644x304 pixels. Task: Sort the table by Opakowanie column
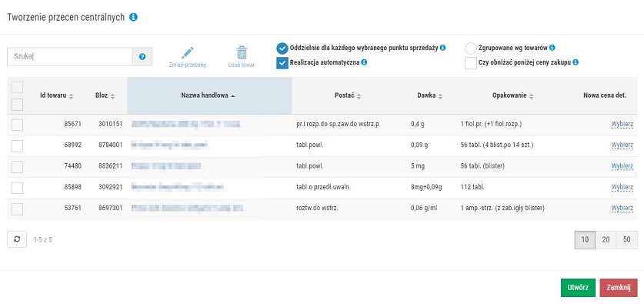coord(512,95)
